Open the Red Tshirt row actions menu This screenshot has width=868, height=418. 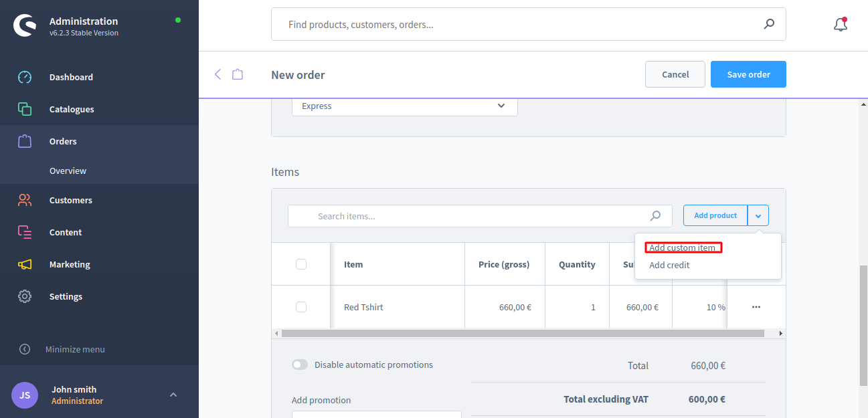click(756, 307)
